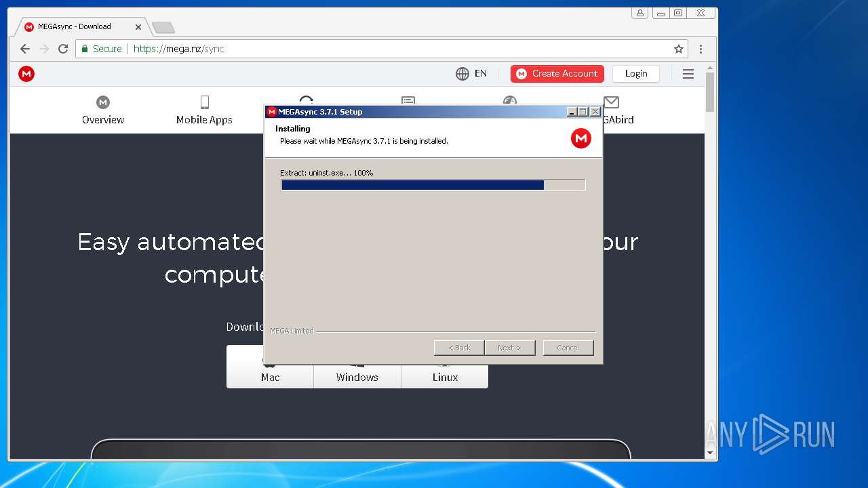Click the 'Extract: uninst.exe... 100%' status text
This screenshot has width=868, height=488.
[327, 173]
